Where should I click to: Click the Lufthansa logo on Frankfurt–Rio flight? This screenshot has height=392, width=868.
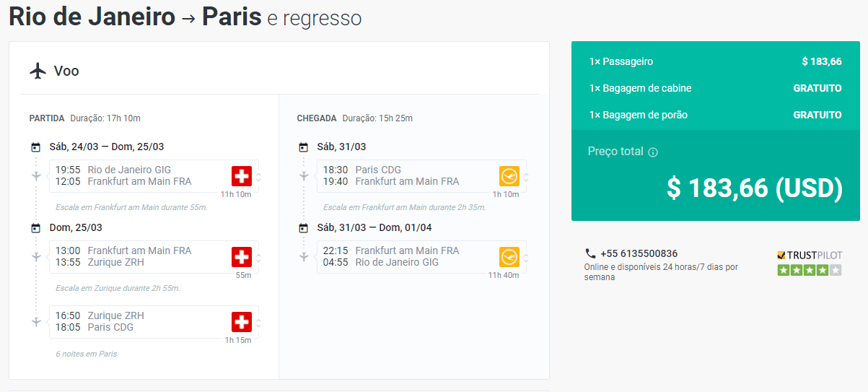point(509,257)
